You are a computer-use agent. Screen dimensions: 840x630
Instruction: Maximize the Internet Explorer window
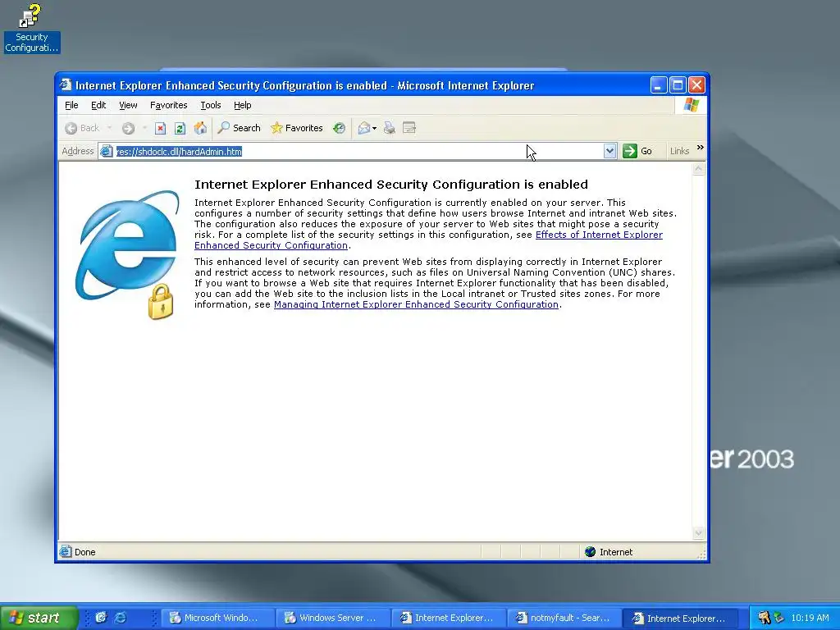[678, 85]
